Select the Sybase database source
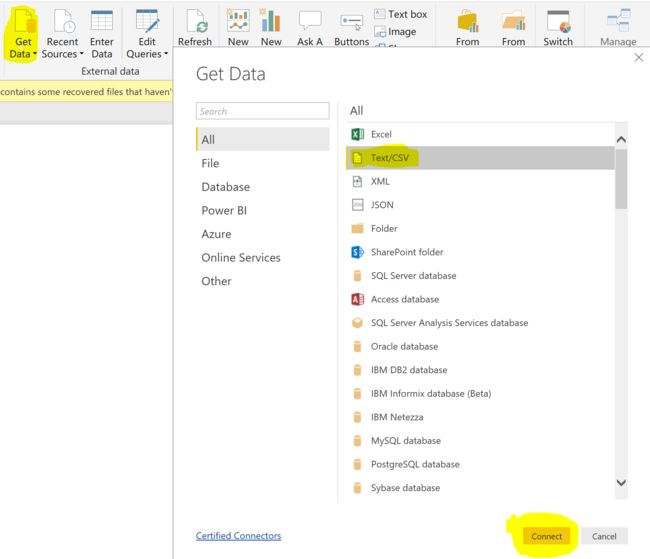650x559 pixels. click(480, 488)
